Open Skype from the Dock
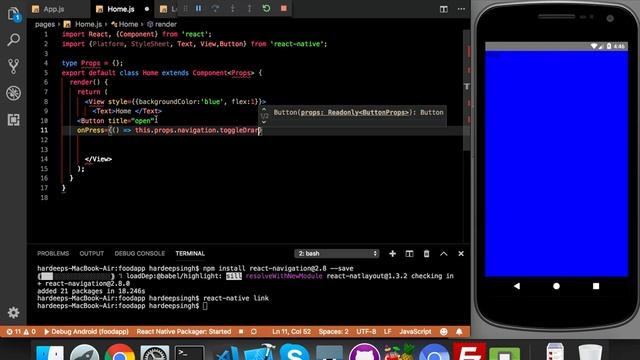 click(294, 353)
